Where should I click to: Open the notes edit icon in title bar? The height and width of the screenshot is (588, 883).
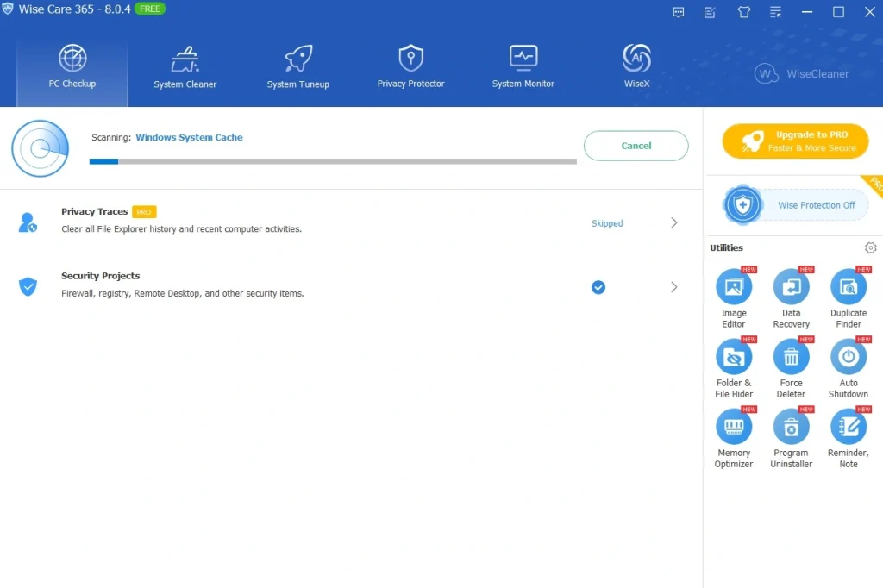[710, 12]
